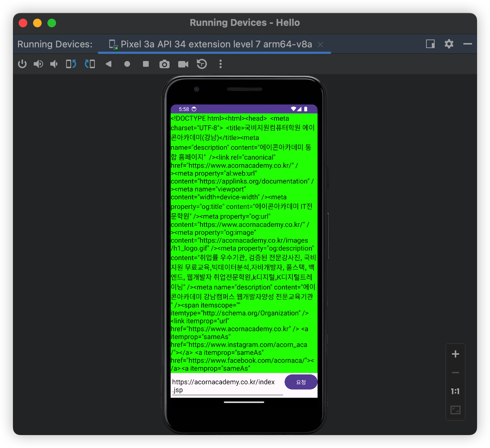
Task: Lower emulator volume with volume down icon
Action: pyautogui.click(x=54, y=64)
